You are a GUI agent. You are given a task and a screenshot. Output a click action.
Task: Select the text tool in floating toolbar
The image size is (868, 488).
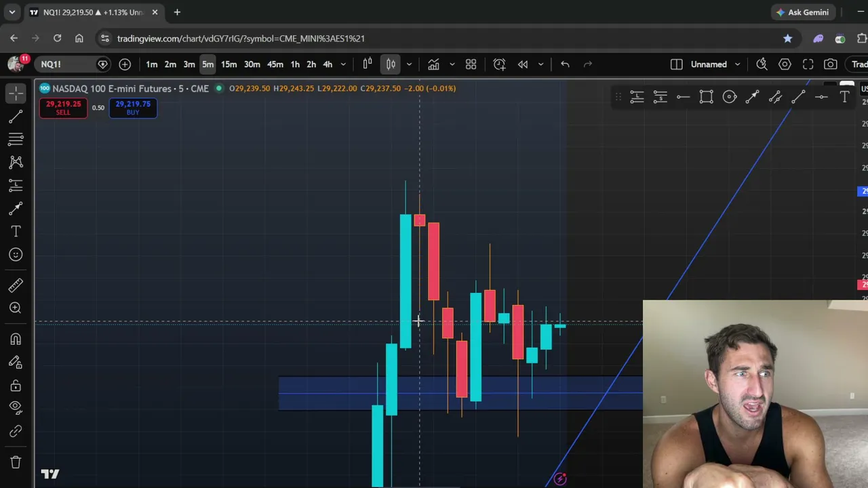[x=844, y=98]
